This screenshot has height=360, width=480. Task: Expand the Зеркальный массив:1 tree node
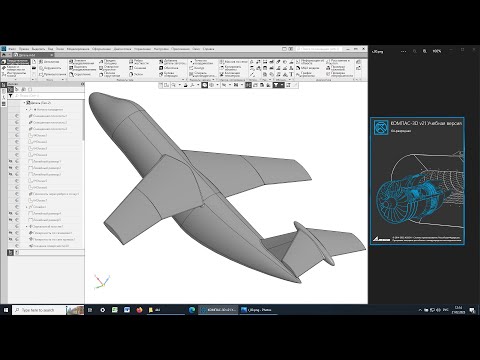[27, 226]
